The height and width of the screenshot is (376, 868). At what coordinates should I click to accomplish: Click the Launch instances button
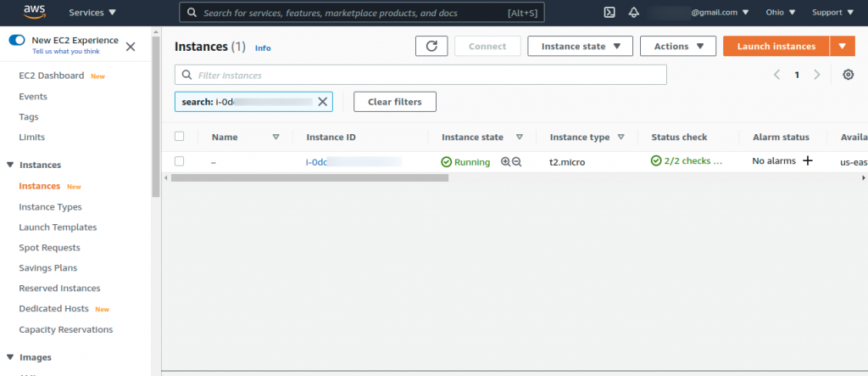[x=776, y=46]
